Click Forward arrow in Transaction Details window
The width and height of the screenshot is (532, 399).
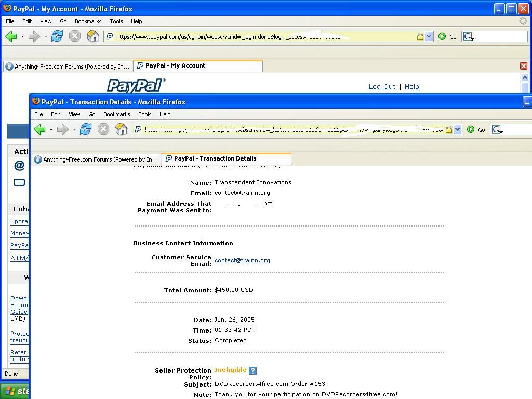click(62, 129)
